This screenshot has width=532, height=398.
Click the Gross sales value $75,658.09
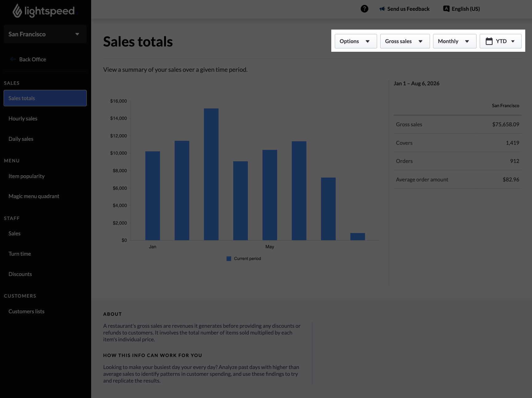(506, 124)
